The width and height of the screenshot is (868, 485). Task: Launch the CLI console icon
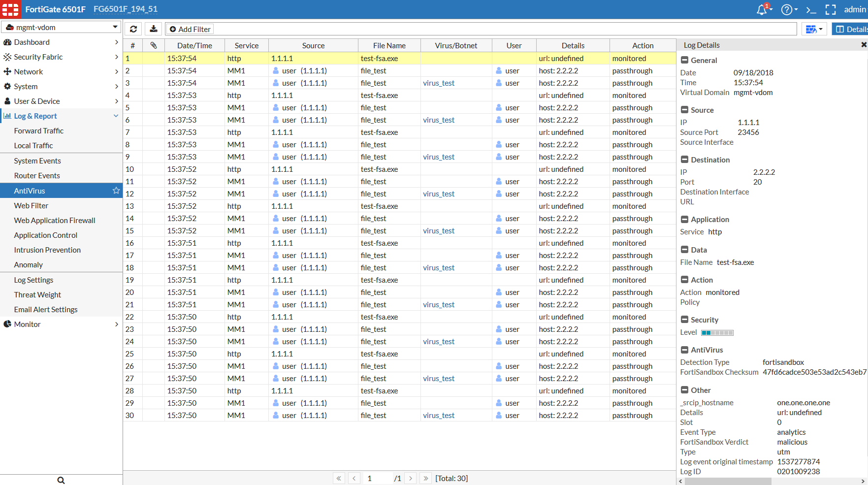(811, 9)
